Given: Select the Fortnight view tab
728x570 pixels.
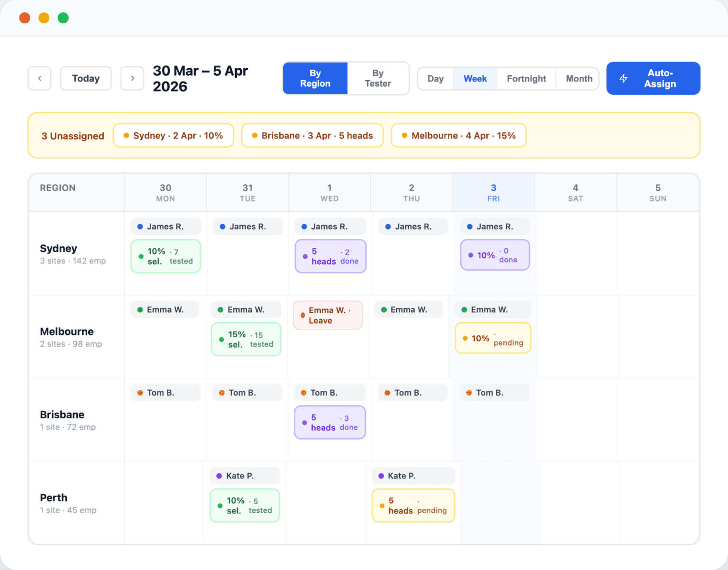Looking at the screenshot, I should point(526,79).
